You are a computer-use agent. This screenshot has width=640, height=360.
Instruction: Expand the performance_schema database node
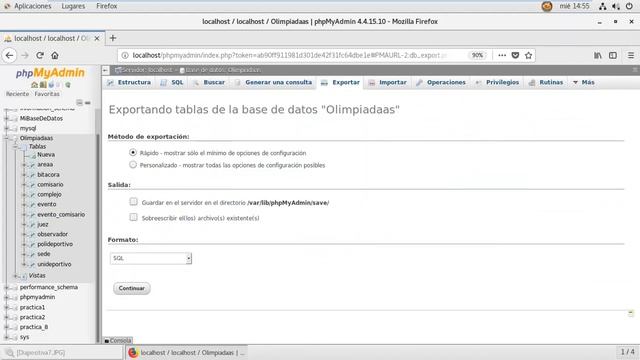pos(6,287)
